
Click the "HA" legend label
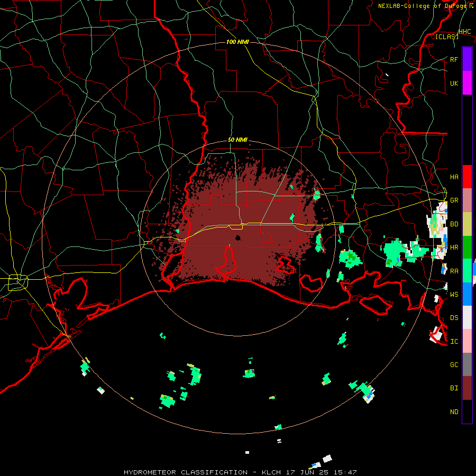click(454, 177)
